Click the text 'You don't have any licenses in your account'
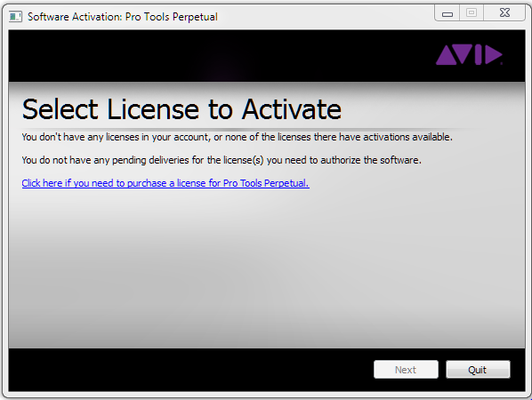The image size is (532, 400). pyautogui.click(x=116, y=137)
